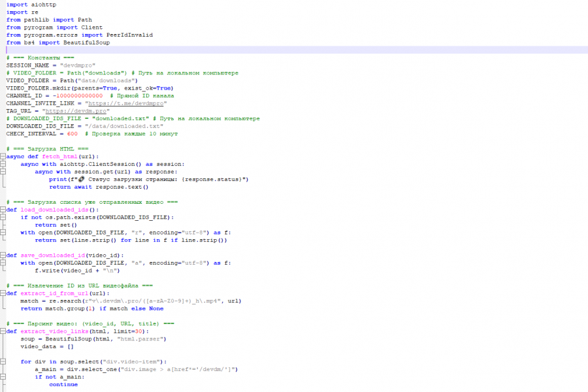
Task: Click the 'video_data = []' line
Action: pyautogui.click(x=47, y=347)
